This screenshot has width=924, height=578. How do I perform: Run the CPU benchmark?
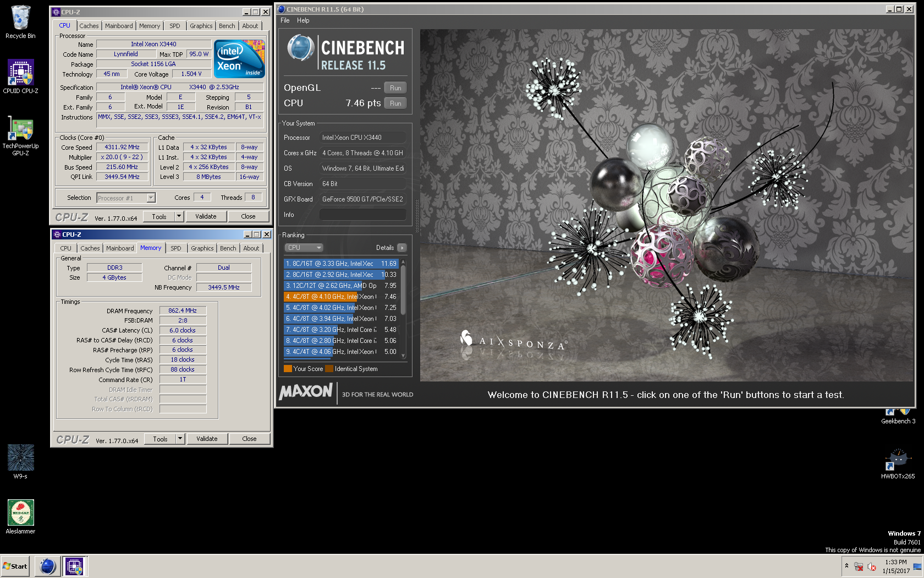pyautogui.click(x=395, y=103)
